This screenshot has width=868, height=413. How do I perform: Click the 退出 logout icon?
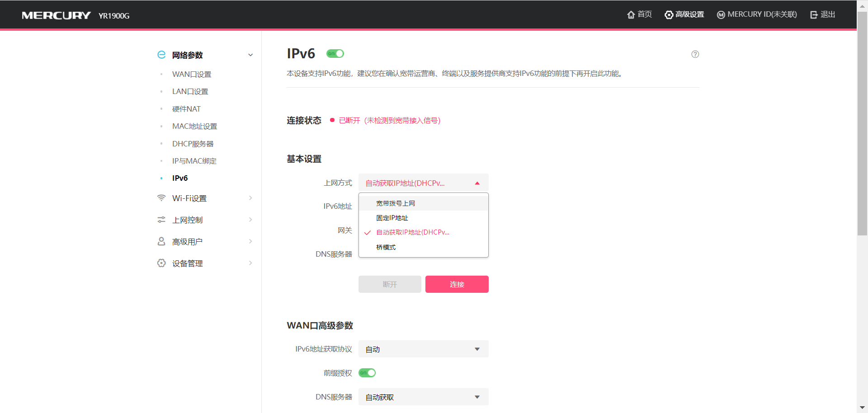click(x=813, y=14)
